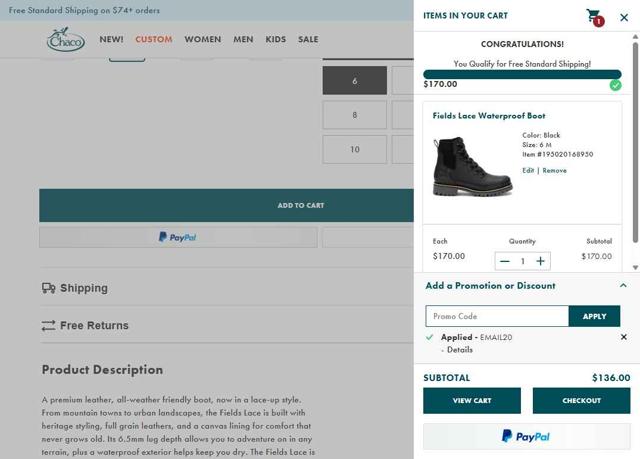Remove the EMAIL20 promo code
Image resolution: width=640 pixels, height=459 pixels.
pyautogui.click(x=624, y=337)
